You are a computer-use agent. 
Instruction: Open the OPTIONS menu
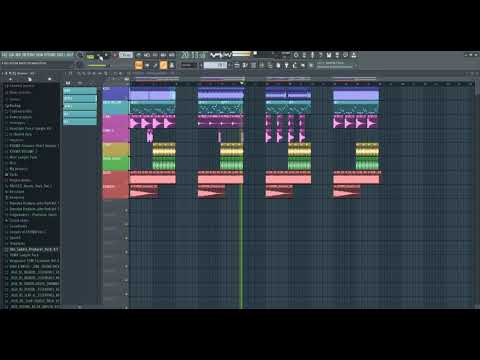point(50,55)
